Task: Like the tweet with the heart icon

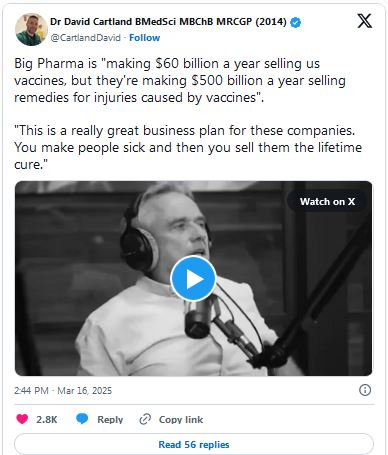Action: [x=22, y=419]
